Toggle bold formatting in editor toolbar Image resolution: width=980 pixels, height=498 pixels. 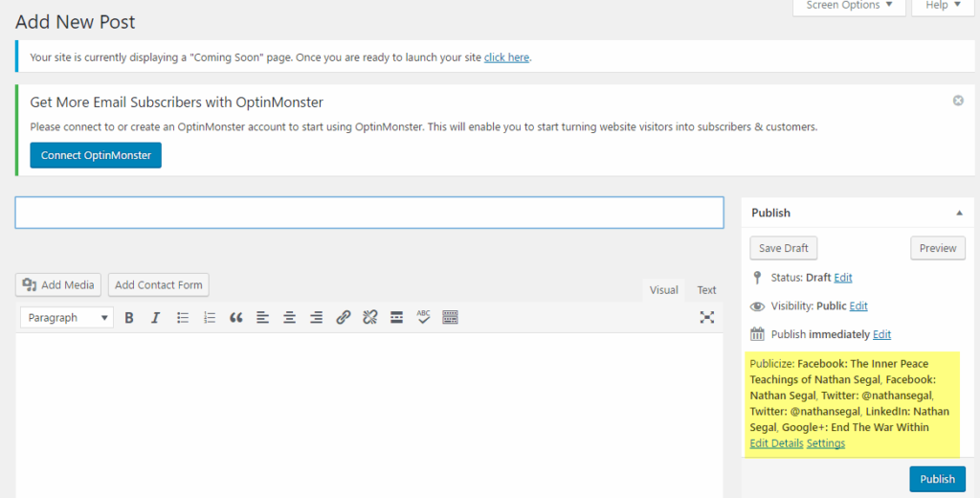(x=129, y=318)
